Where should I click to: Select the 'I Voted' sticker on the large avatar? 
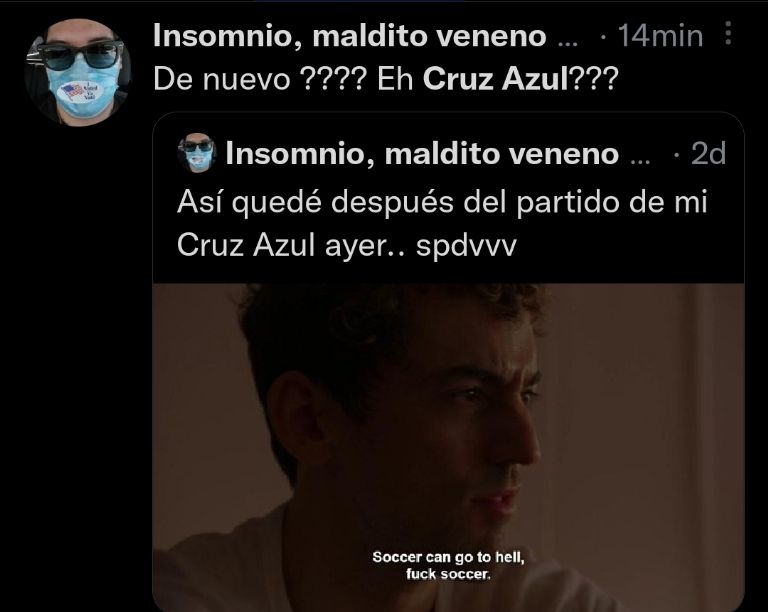(x=78, y=92)
